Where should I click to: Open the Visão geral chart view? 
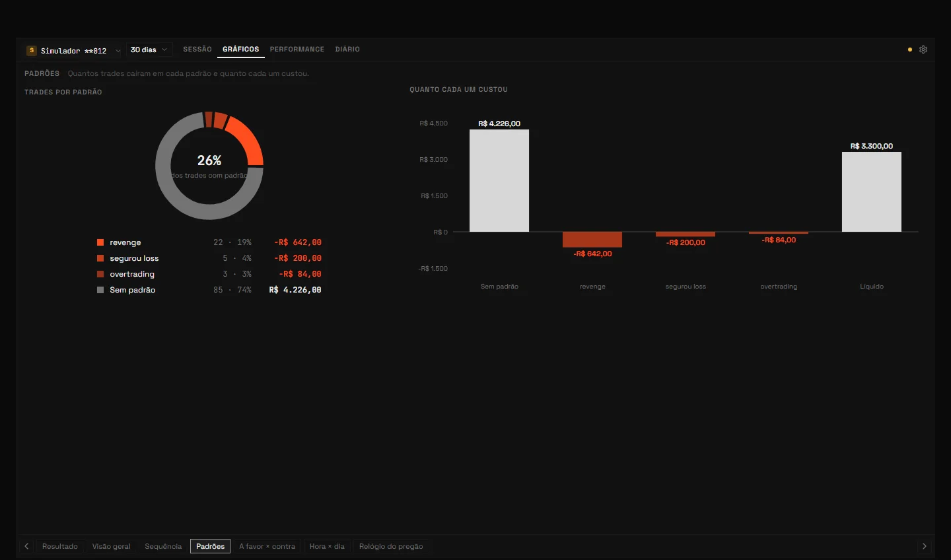click(x=112, y=546)
